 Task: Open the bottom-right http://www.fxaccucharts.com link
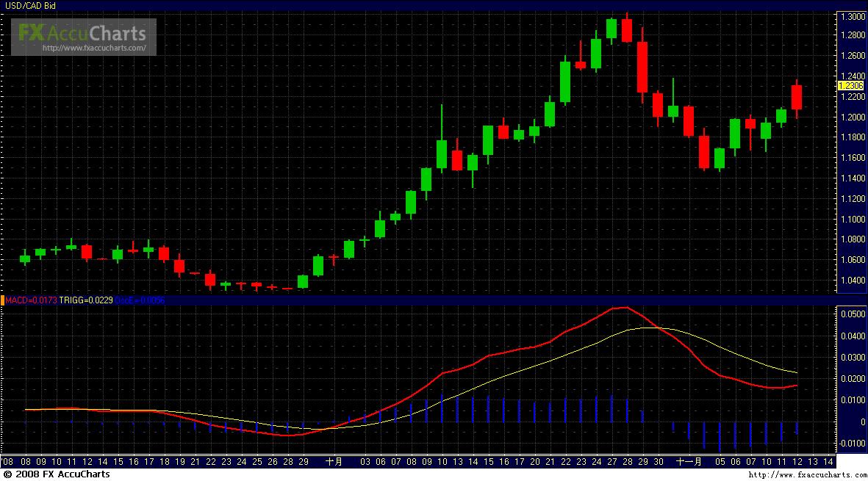click(x=807, y=475)
